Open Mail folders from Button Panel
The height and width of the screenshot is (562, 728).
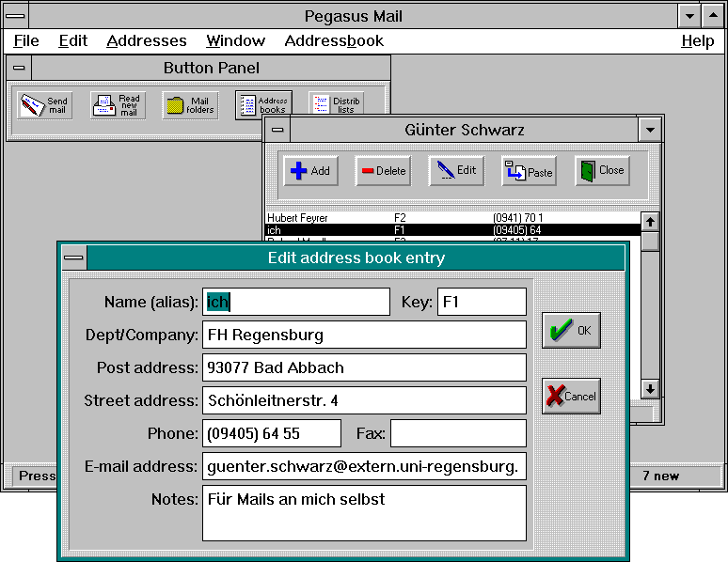190,105
